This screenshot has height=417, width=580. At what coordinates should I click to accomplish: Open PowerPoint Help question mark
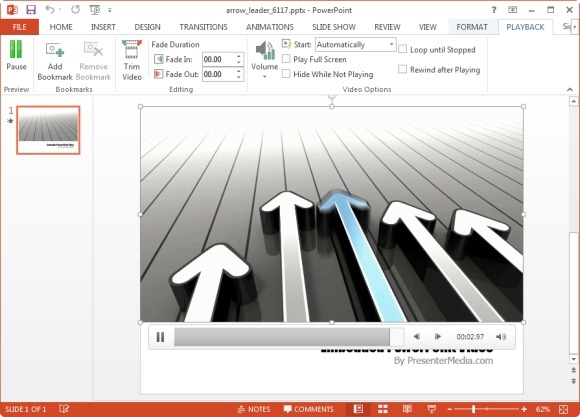tap(494, 10)
